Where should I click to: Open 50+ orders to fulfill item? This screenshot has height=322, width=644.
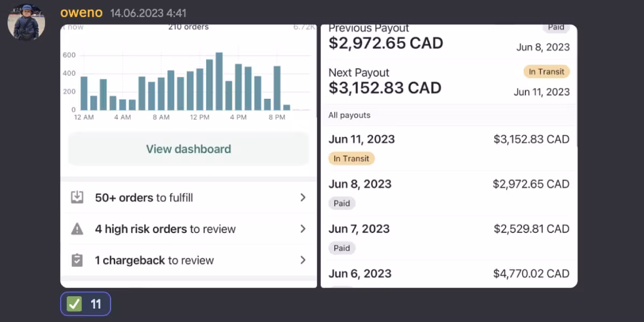(x=144, y=197)
